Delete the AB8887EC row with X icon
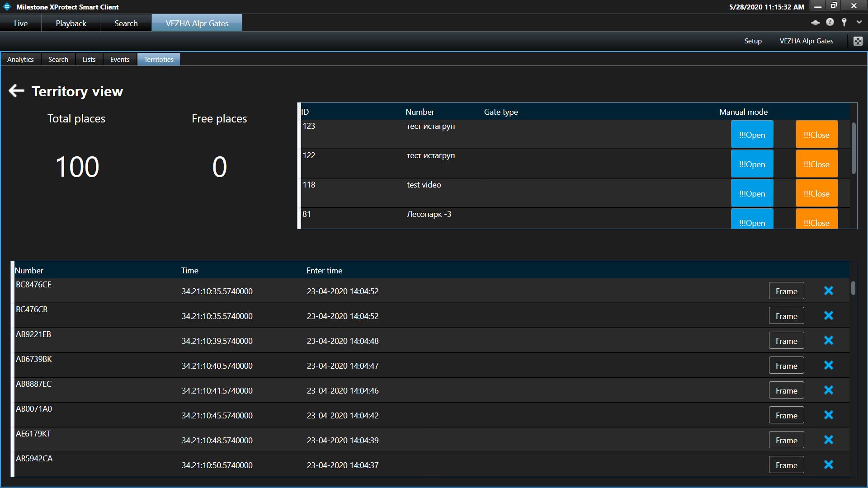This screenshot has height=488, width=868. tap(828, 390)
